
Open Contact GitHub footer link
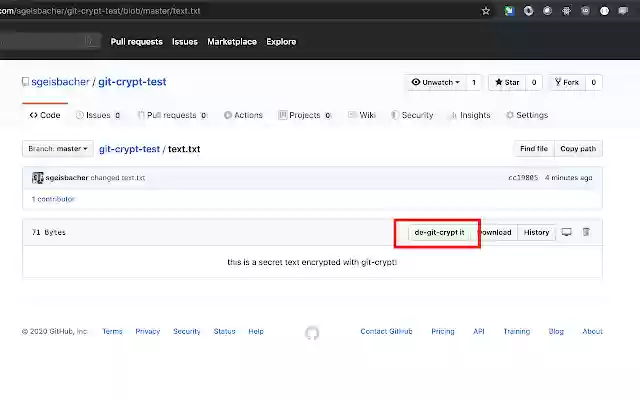pos(386,331)
